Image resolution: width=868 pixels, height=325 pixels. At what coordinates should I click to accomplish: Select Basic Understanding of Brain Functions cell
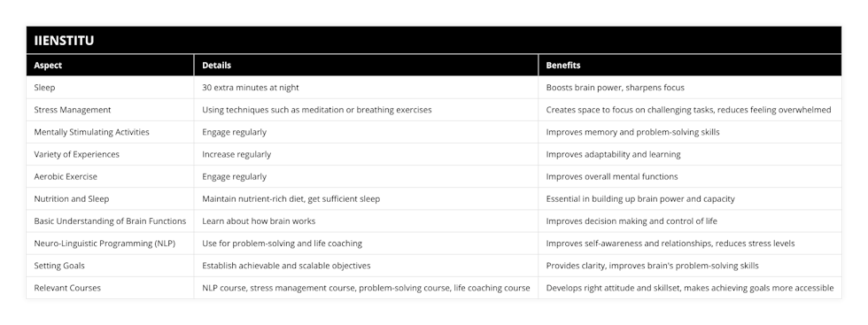click(110, 221)
